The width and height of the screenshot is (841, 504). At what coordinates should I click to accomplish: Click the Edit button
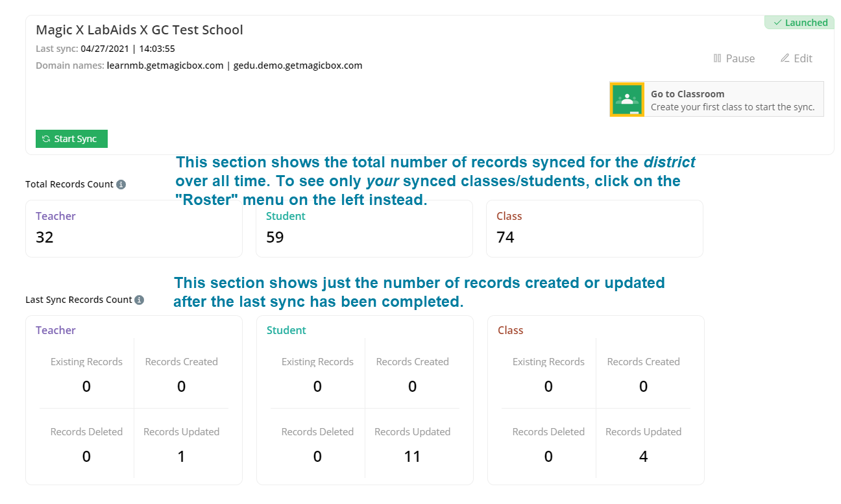pyautogui.click(x=796, y=58)
